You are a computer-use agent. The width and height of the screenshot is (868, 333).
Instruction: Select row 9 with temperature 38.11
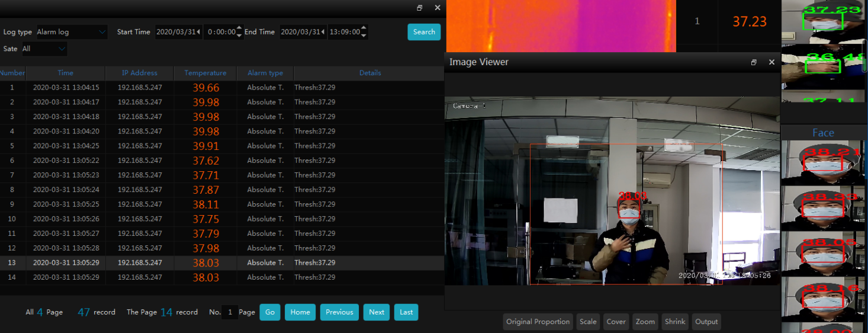click(222, 204)
